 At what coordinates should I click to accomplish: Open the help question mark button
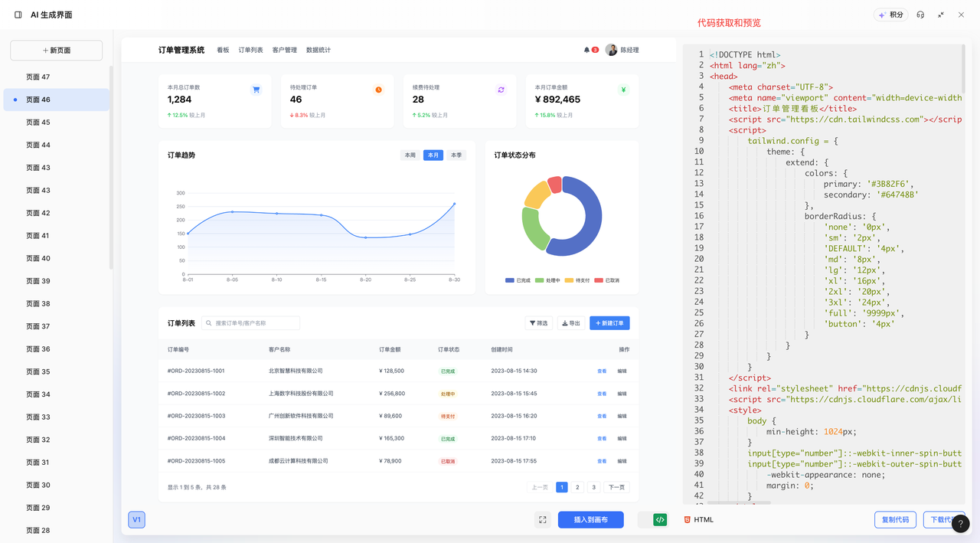coord(961,524)
